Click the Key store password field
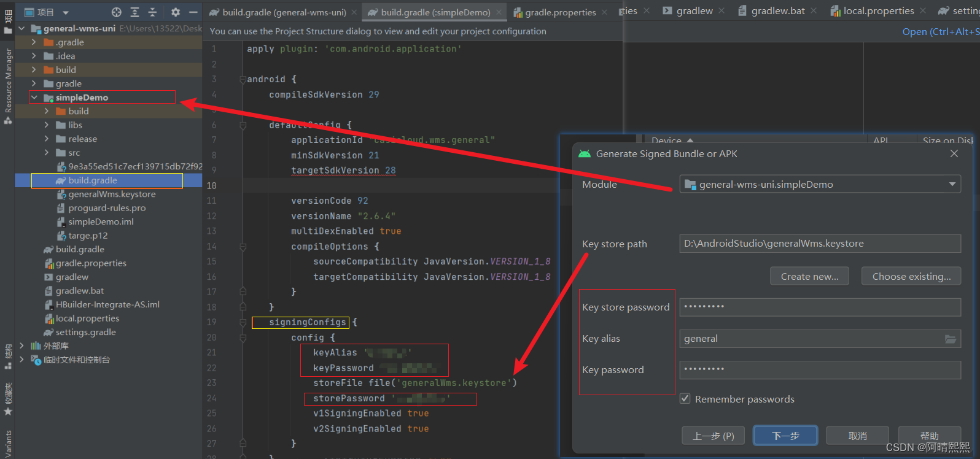The image size is (980, 459). pyautogui.click(x=820, y=307)
